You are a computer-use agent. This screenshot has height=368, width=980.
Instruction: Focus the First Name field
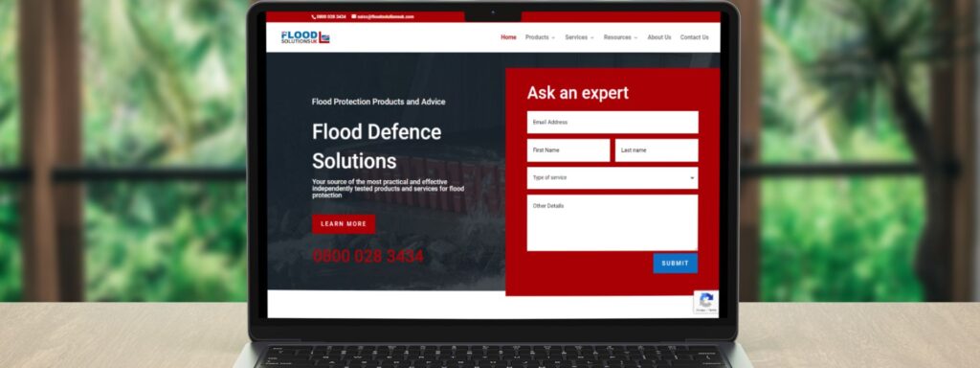pos(568,150)
